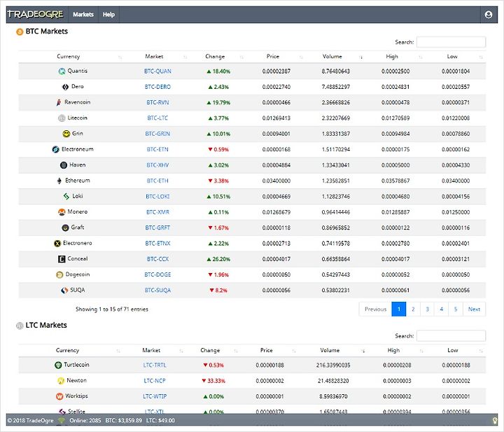Open the BTC-RVN market link
This screenshot has height=432, width=504.
(157, 102)
